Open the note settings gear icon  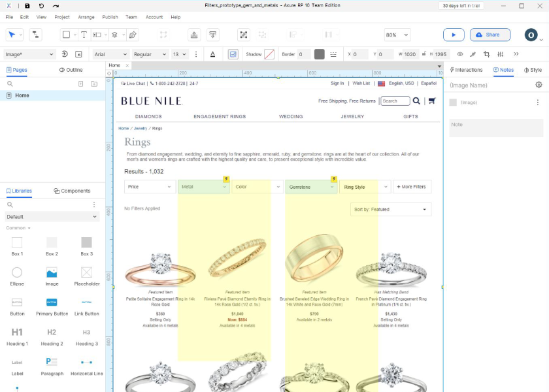(539, 85)
